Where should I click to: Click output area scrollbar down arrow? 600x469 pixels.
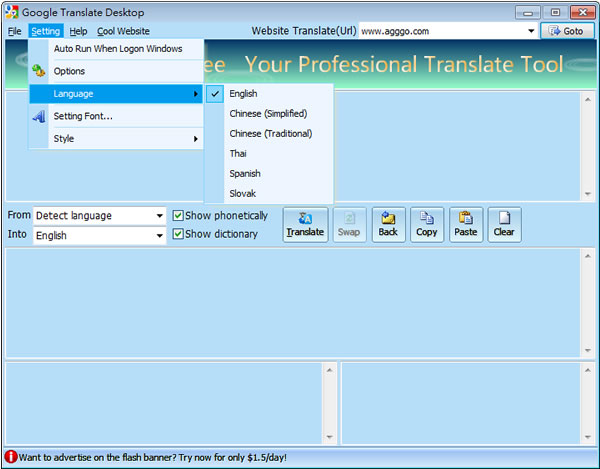click(588, 350)
